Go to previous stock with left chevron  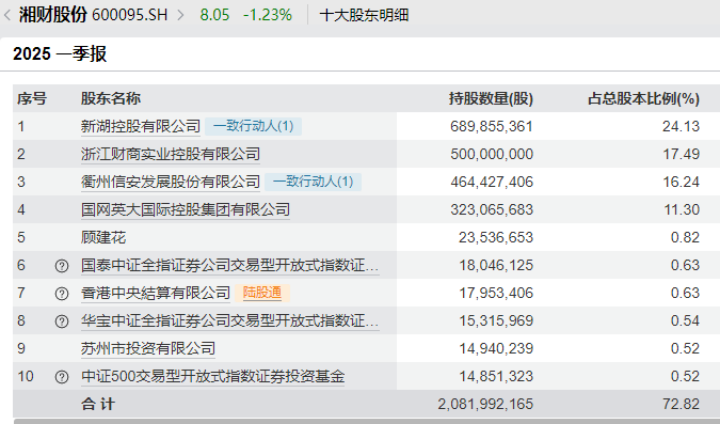pyautogui.click(x=7, y=15)
